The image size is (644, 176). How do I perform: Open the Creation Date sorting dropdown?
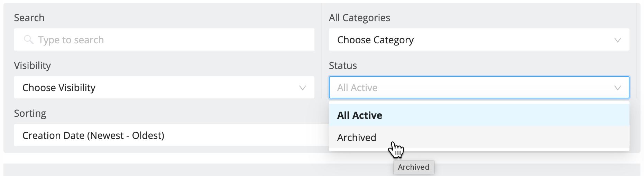(171, 135)
